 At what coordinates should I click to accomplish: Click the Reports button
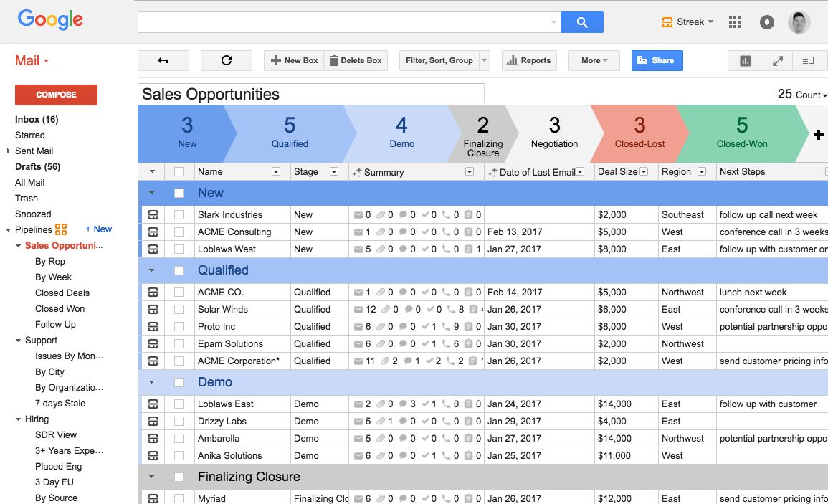[528, 60]
